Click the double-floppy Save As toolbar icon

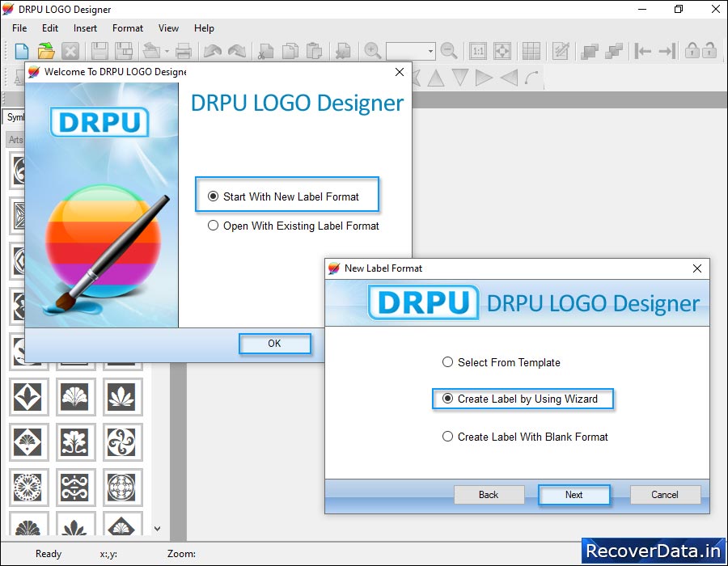click(x=124, y=51)
